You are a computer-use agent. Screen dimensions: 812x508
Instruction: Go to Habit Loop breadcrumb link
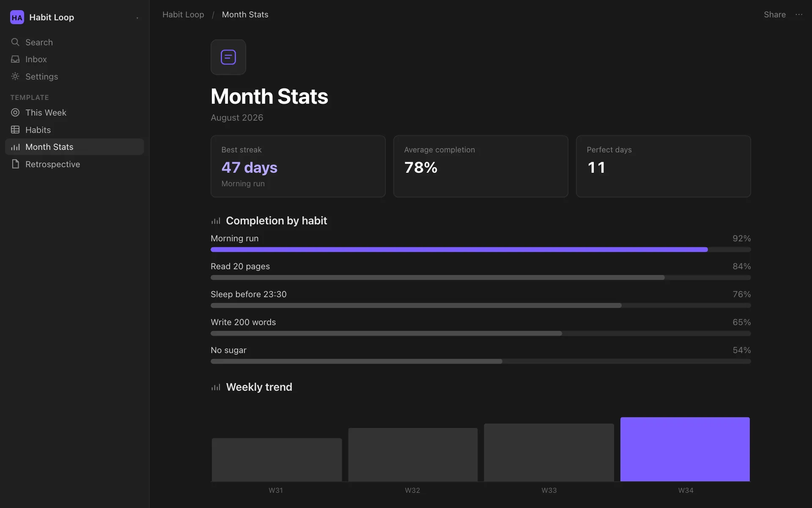[x=183, y=14]
